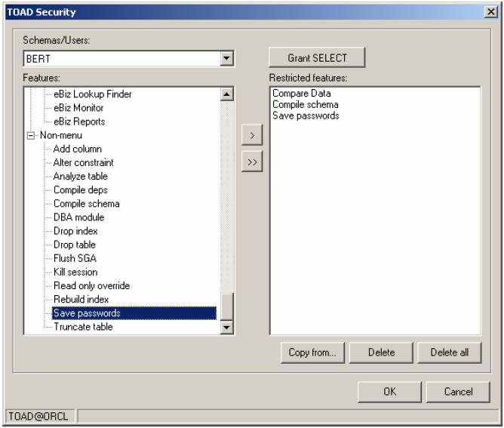Select the Drop index feature
504x428 pixels.
click(75, 231)
